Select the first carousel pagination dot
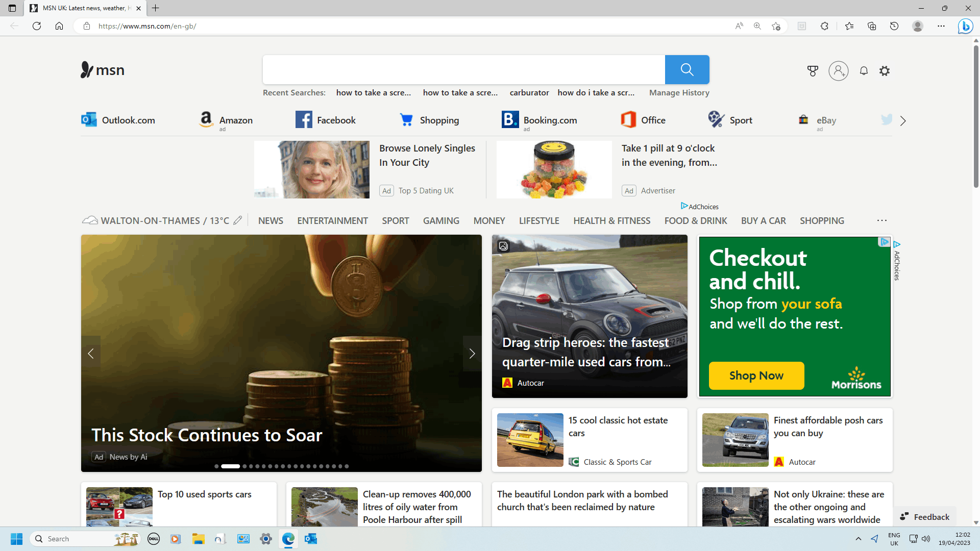This screenshot has width=980, height=551. (x=216, y=466)
